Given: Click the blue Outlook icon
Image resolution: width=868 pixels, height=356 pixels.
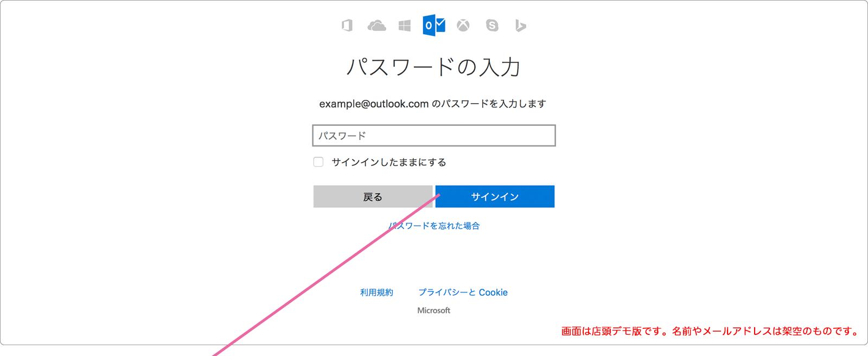Looking at the screenshot, I should point(434,26).
